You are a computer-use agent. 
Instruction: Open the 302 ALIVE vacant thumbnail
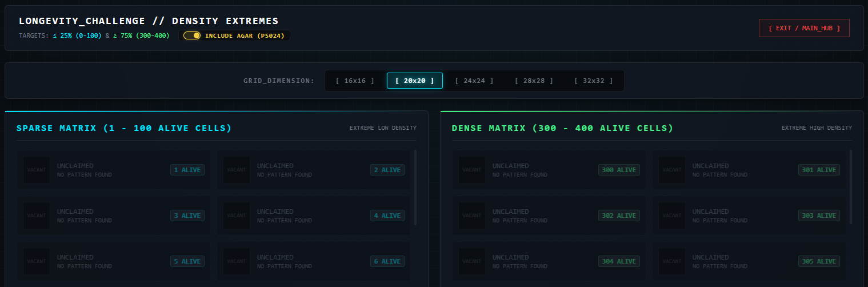(x=472, y=216)
